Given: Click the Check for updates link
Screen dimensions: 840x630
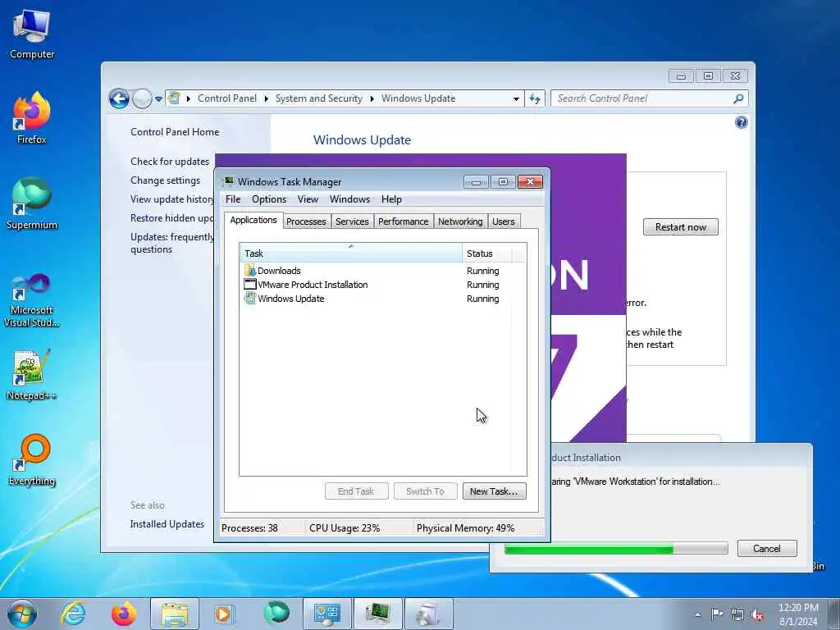Looking at the screenshot, I should coord(170,162).
